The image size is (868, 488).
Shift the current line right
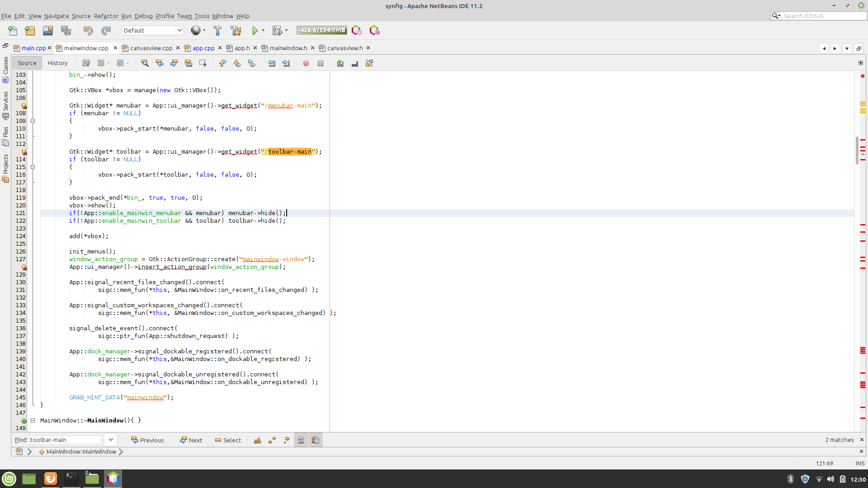pos(286,63)
